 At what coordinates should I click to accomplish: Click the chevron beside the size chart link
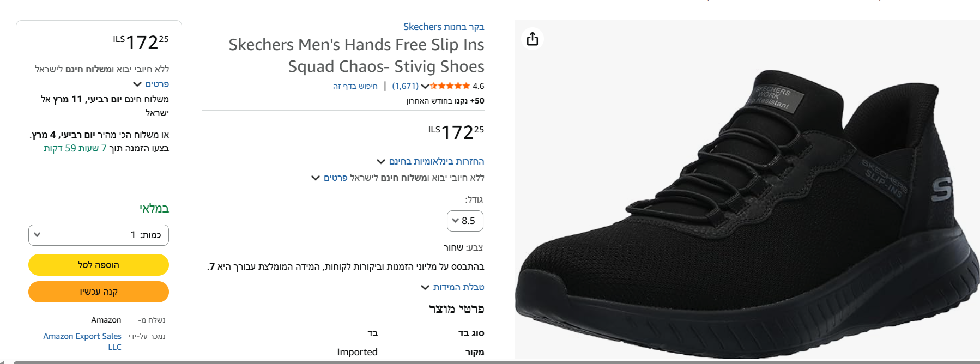coord(425,287)
